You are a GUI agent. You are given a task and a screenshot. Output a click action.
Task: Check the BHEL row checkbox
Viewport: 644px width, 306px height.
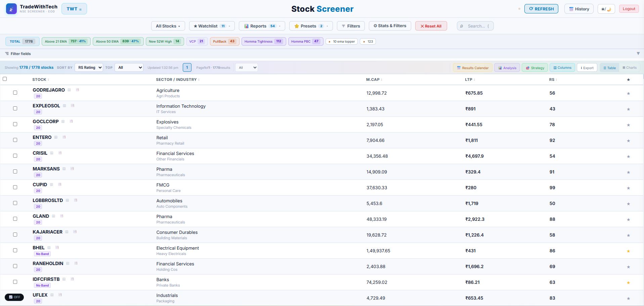coord(15,250)
